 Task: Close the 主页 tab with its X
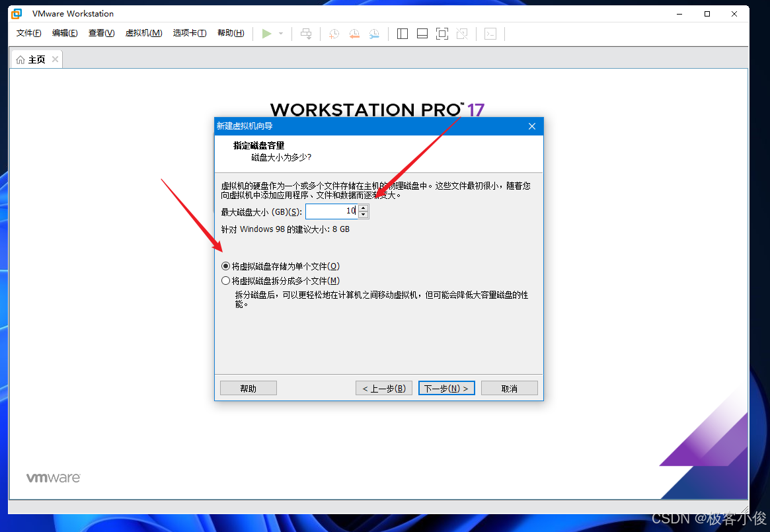(55, 59)
